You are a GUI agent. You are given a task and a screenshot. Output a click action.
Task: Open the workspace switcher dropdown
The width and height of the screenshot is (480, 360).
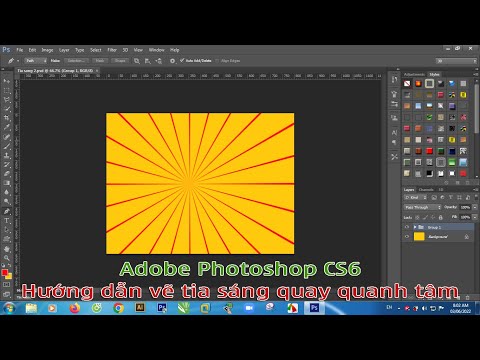click(x=456, y=61)
